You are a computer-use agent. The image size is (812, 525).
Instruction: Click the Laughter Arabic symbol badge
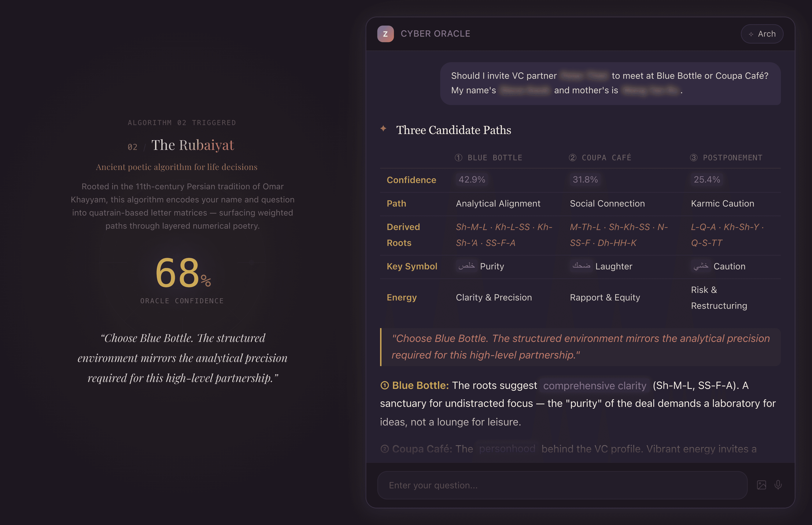coord(582,266)
